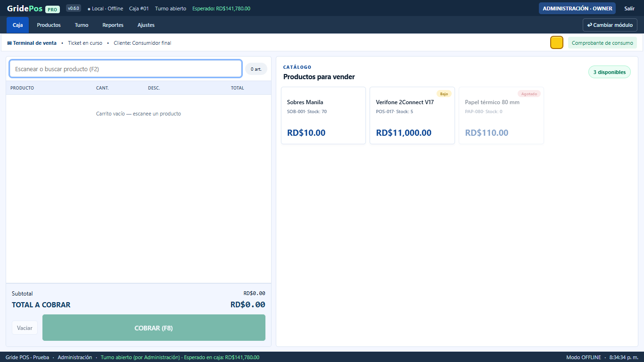Viewport: 644px width, 362px height.
Task: Select the Verifone 2Connect V17 product card
Action: (412, 115)
